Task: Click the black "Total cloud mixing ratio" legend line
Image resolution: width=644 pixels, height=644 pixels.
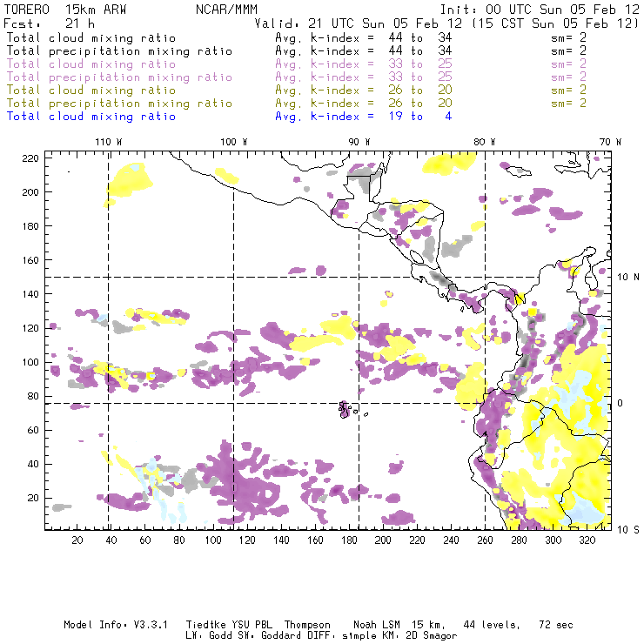Action: 91,37
